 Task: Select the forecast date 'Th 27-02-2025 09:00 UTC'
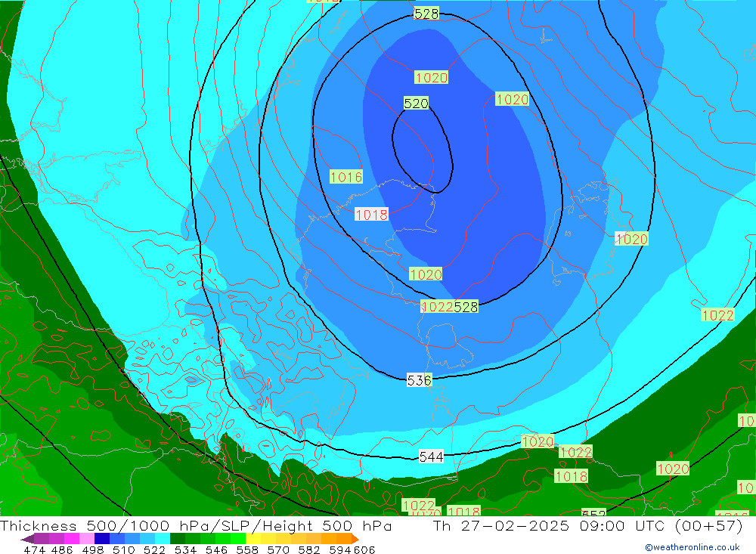pyautogui.click(x=548, y=525)
